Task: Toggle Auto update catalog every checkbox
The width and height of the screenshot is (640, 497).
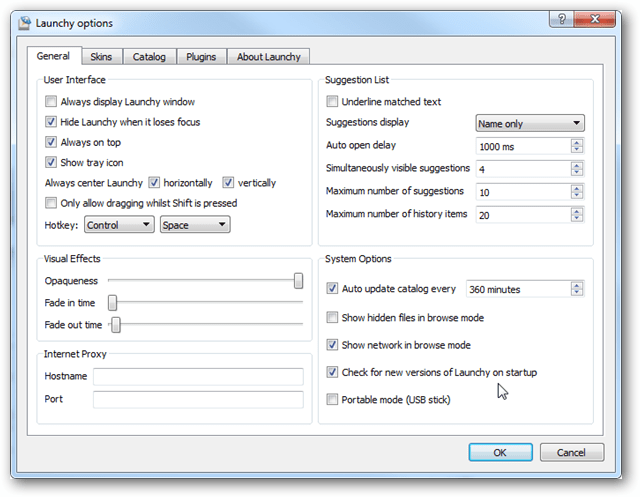Action: 332,288
